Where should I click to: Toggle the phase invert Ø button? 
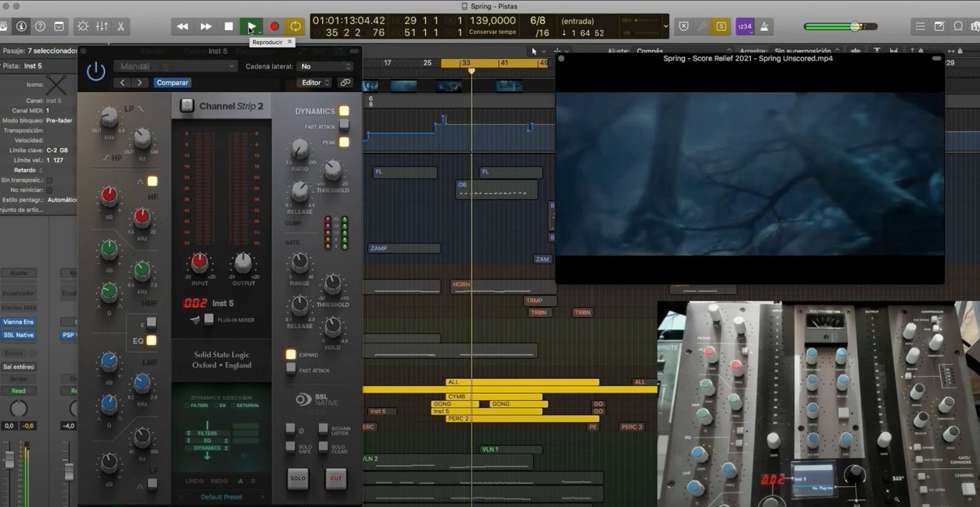click(291, 429)
